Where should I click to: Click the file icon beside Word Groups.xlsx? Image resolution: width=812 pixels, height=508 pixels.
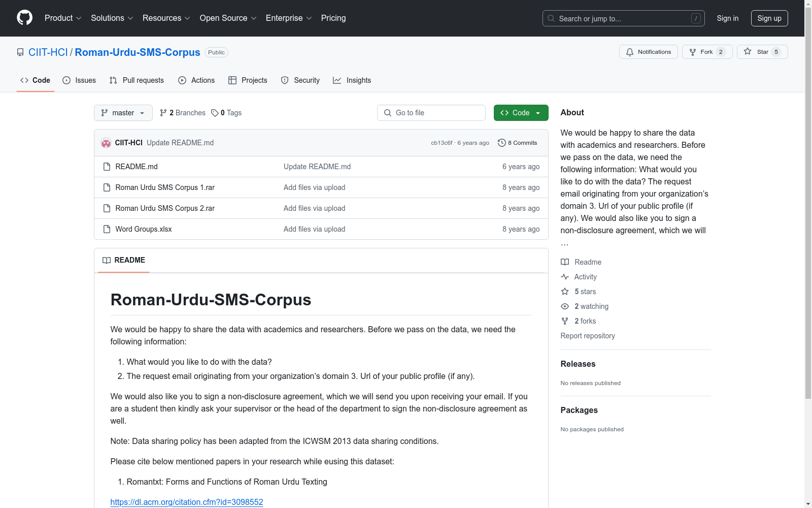coord(107,229)
